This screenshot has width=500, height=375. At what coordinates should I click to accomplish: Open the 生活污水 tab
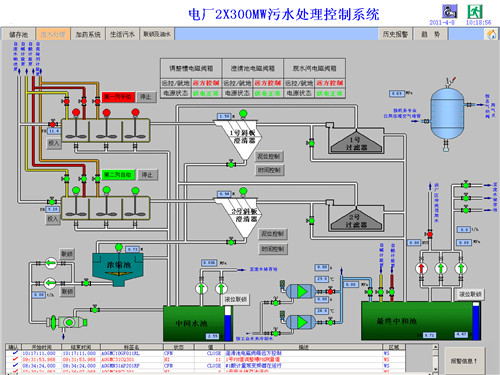pyautogui.click(x=122, y=34)
